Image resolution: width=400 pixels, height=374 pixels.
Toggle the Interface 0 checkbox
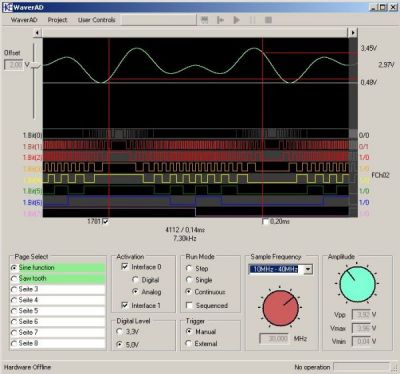[125, 267]
